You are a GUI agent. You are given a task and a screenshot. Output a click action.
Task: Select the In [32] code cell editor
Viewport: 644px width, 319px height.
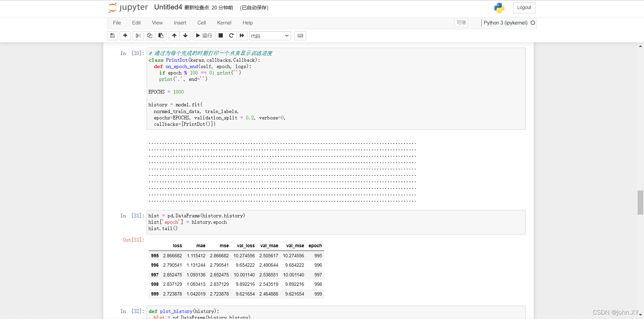[336, 312]
